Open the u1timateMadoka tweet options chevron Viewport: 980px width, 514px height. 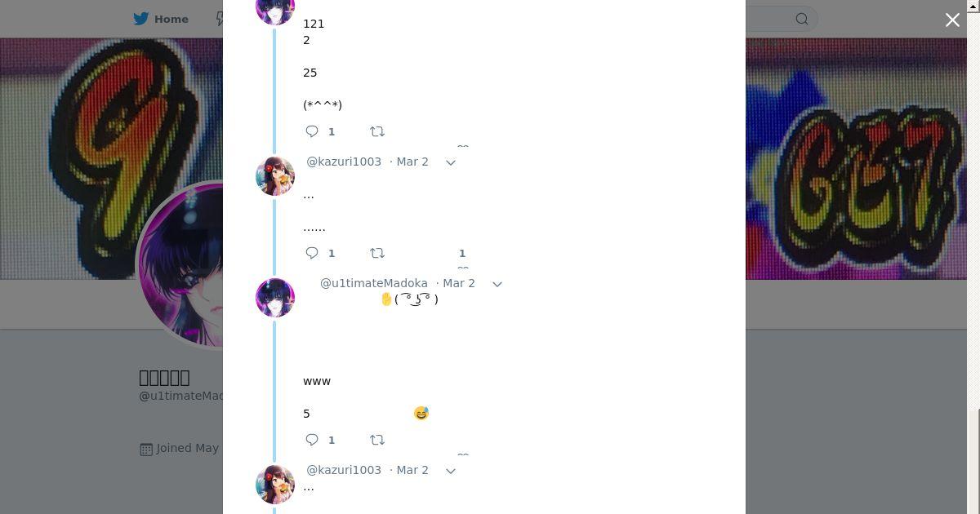pos(497,284)
